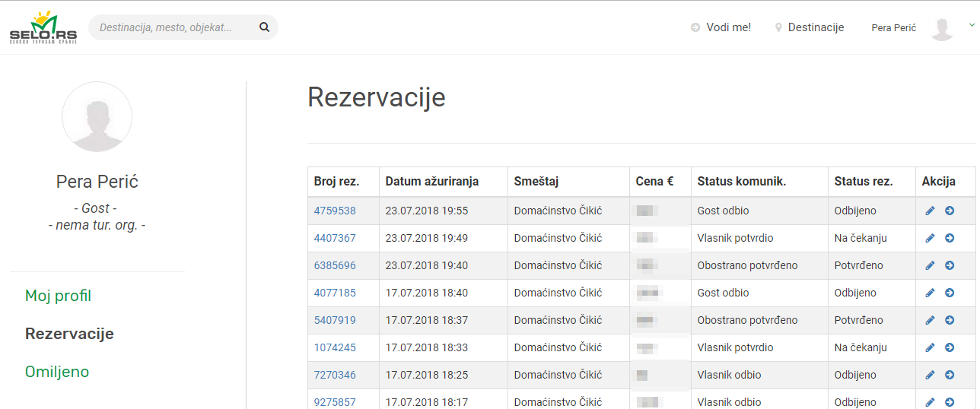Viewport: 980px width, 409px height.
Task: Click the search magnifier icon
Action: [x=264, y=27]
